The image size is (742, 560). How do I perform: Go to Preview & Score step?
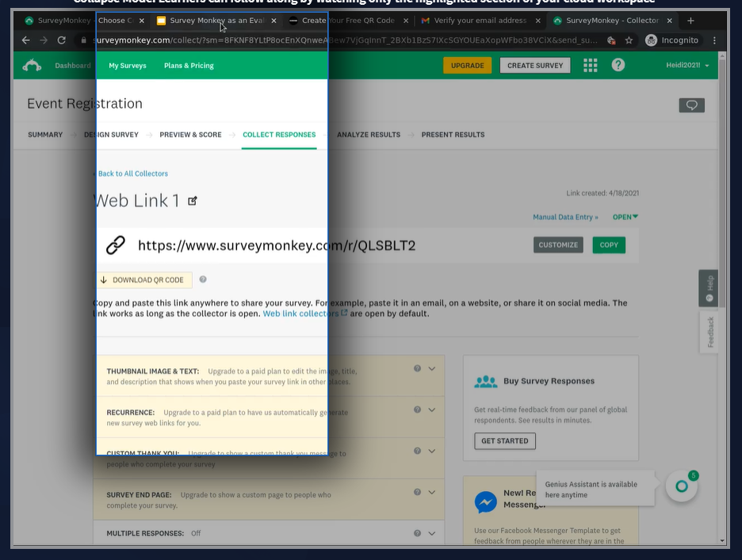click(190, 135)
